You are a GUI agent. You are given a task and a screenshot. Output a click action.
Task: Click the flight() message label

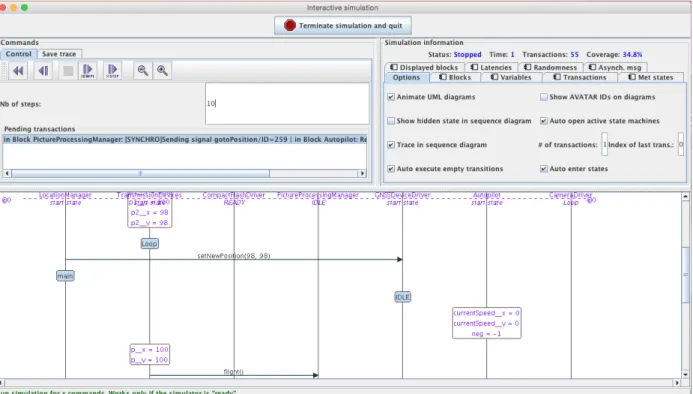coord(233,371)
